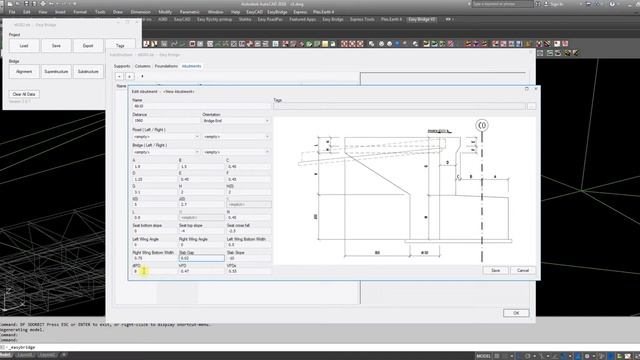Click the A dimension field

click(x=155, y=167)
